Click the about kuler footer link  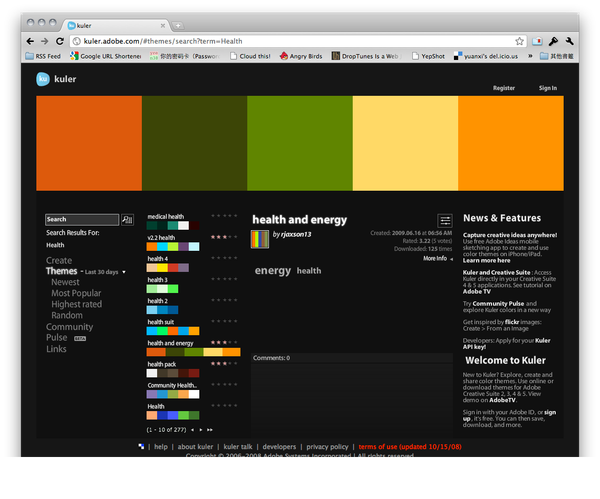point(195,447)
